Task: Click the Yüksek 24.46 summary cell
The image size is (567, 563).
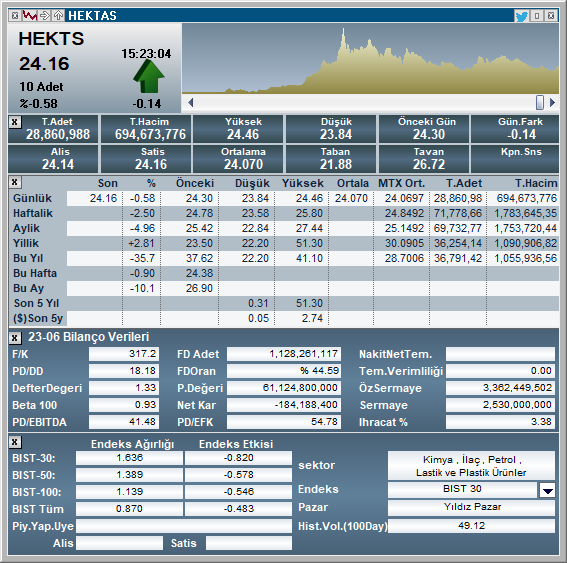Action: (x=243, y=129)
